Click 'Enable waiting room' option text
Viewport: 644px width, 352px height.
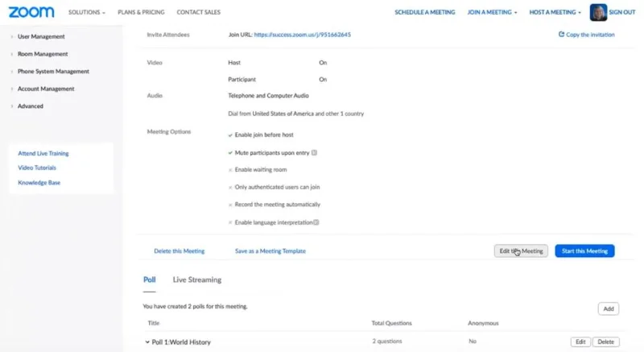261,170
